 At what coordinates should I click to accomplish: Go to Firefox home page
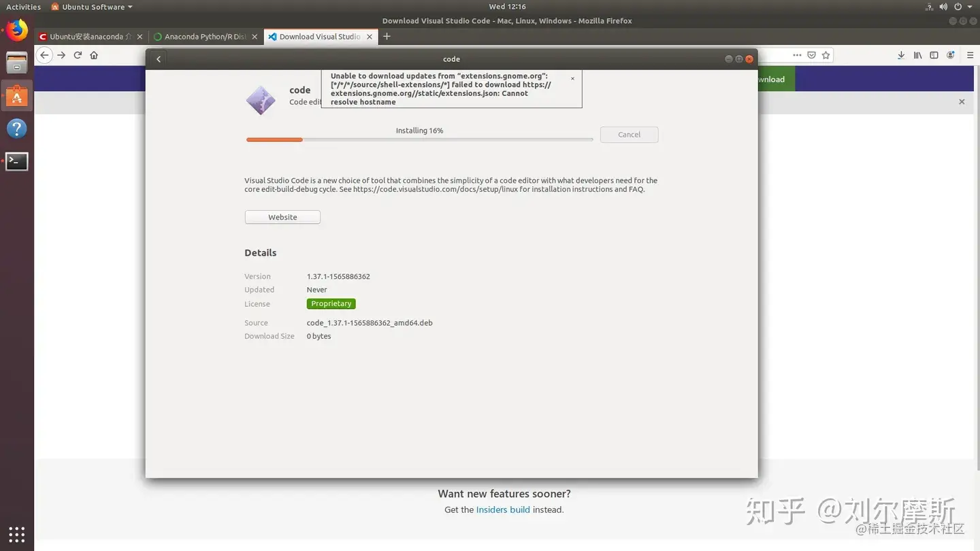pyautogui.click(x=94, y=55)
